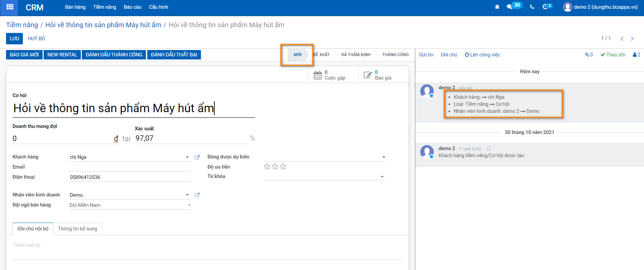Image resolution: width=644 pixels, height=270 pixels.
Task: Open the apps grid menu icon
Action: pos(10,7)
